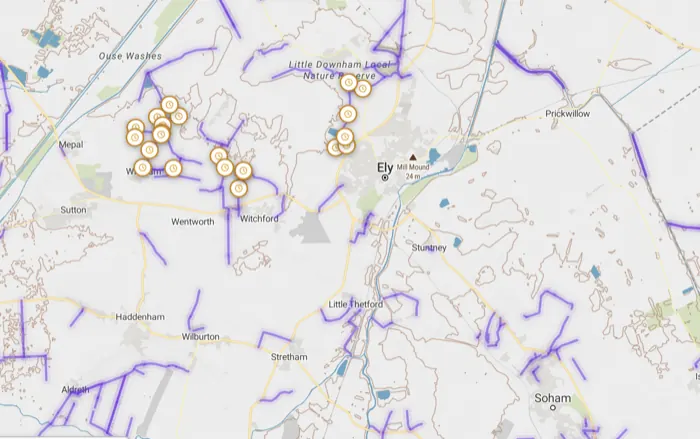Click the Prickwillow village label

[567, 113]
